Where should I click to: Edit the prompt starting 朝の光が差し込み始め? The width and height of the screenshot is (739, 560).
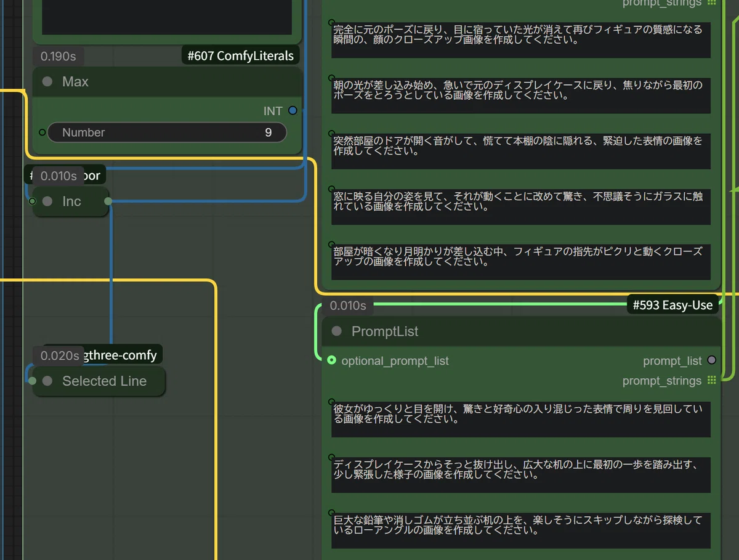click(521, 95)
